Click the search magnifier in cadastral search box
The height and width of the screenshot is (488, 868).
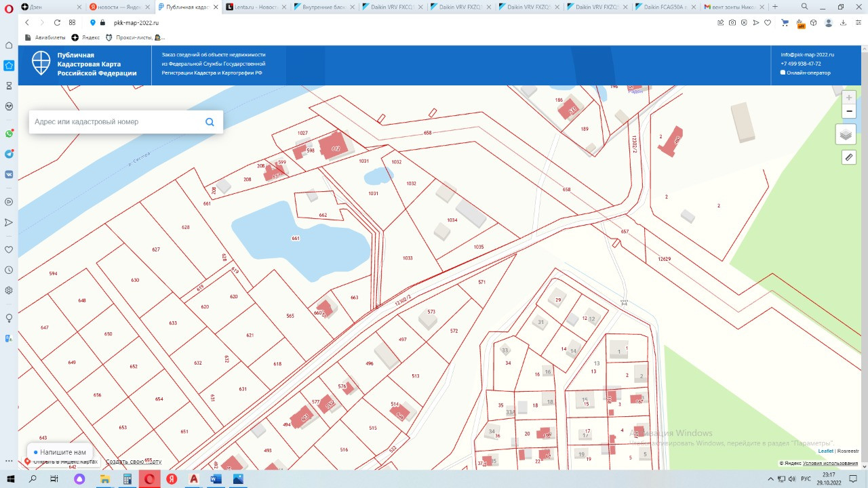210,122
